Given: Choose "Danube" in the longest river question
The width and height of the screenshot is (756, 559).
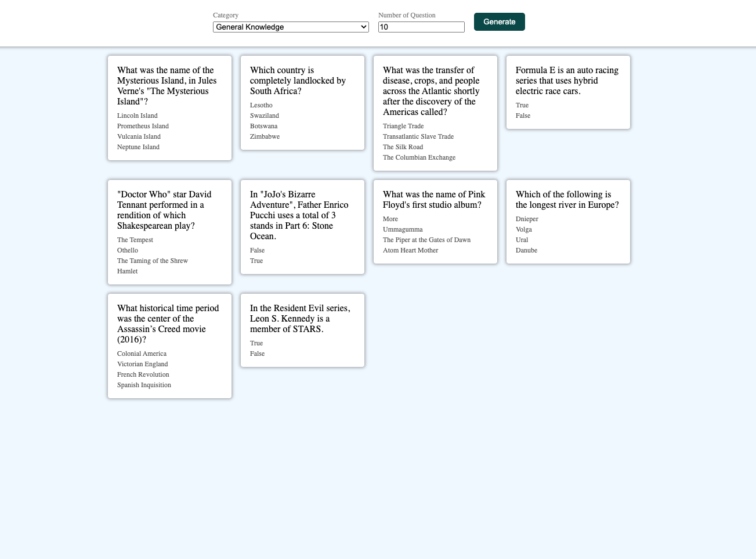Looking at the screenshot, I should pos(526,250).
